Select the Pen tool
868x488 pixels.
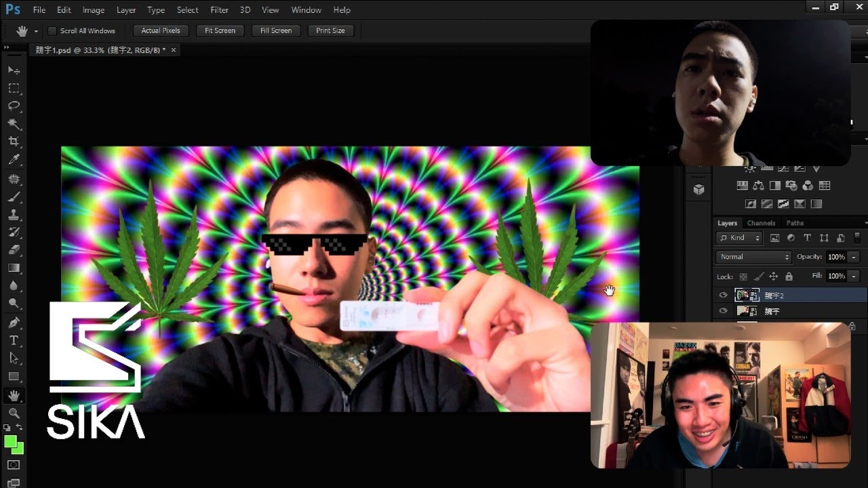pos(14,323)
